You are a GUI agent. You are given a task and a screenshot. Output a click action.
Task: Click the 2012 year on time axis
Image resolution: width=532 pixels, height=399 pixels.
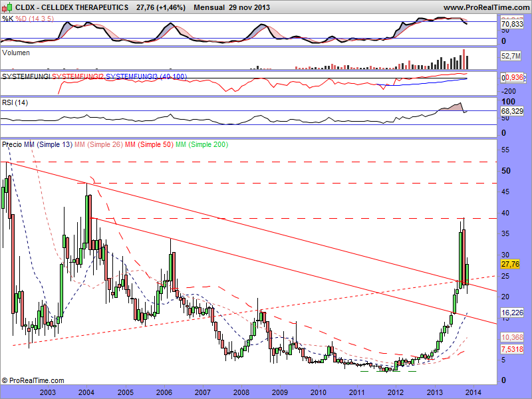(x=396, y=392)
